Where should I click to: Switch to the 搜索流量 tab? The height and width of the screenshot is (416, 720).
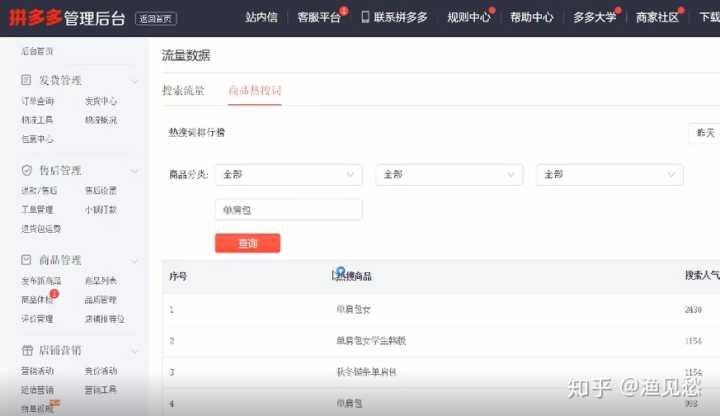(183, 90)
